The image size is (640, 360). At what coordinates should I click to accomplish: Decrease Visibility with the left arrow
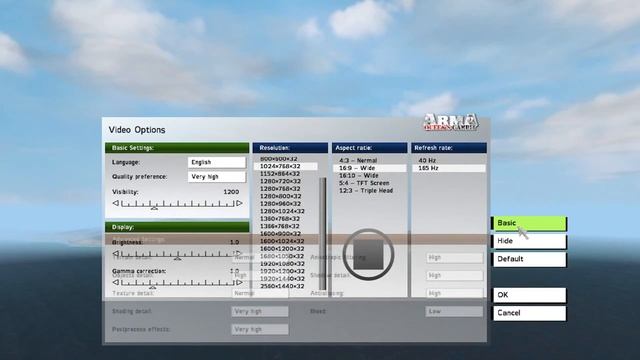(116, 203)
